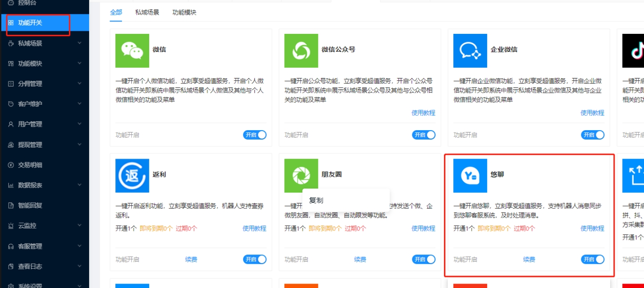Click 开通1个 text on 朋友圈 card
The image size is (644, 288).
pyautogui.click(x=295, y=228)
